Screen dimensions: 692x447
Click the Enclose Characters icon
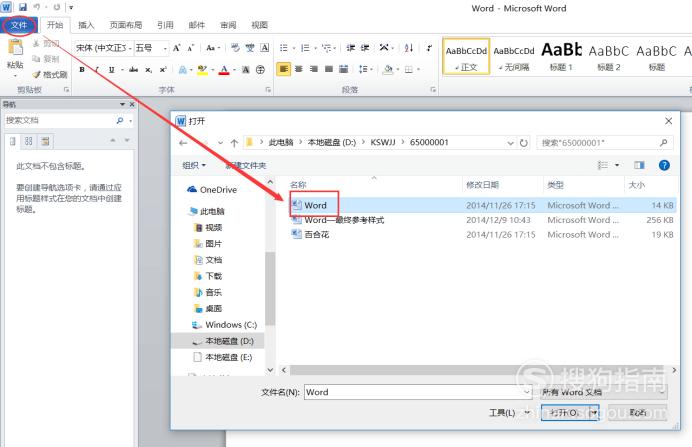click(x=260, y=69)
